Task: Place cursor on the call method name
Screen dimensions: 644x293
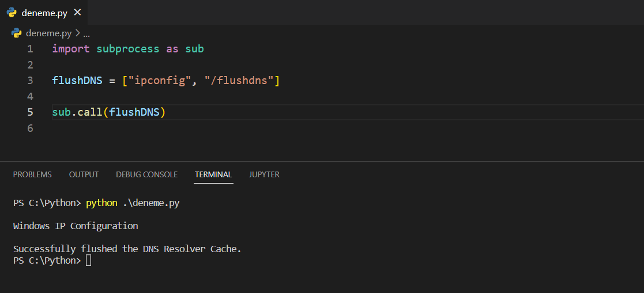Action: coord(89,112)
